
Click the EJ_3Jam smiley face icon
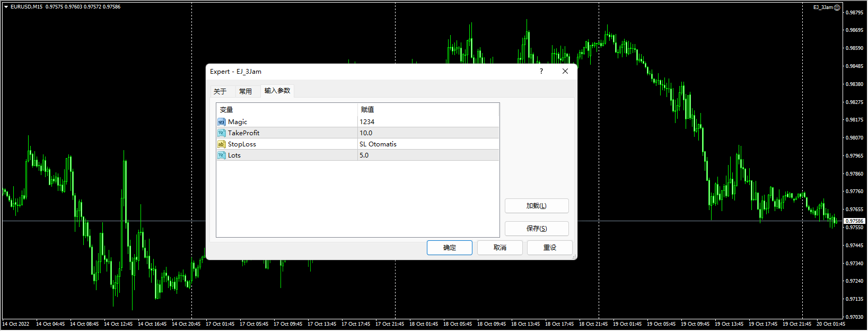(x=837, y=7)
